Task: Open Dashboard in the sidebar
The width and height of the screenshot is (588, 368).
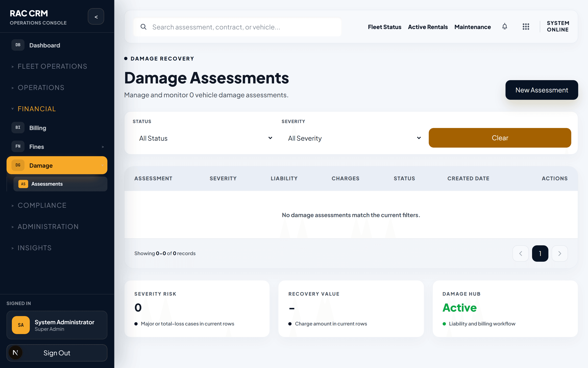Action: [x=57, y=45]
